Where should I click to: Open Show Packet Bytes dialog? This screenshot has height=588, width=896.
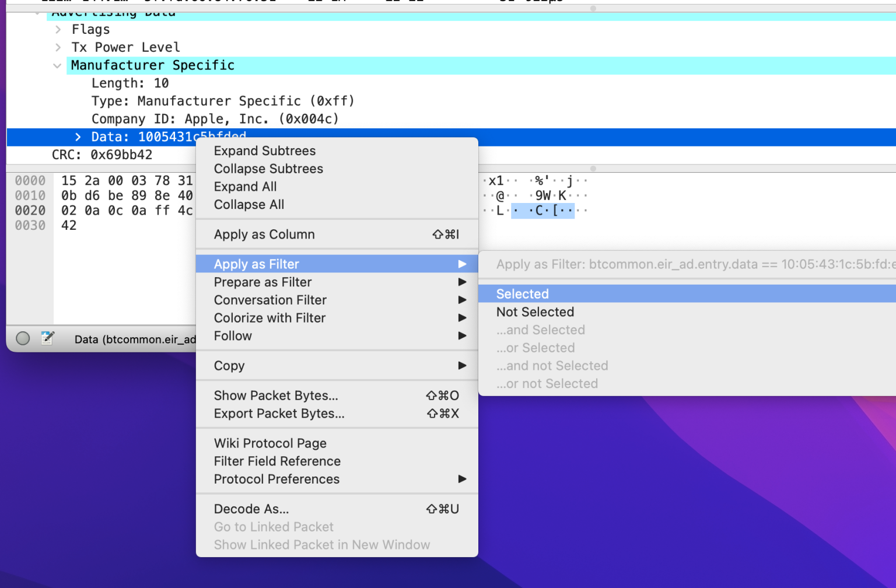[x=275, y=395]
